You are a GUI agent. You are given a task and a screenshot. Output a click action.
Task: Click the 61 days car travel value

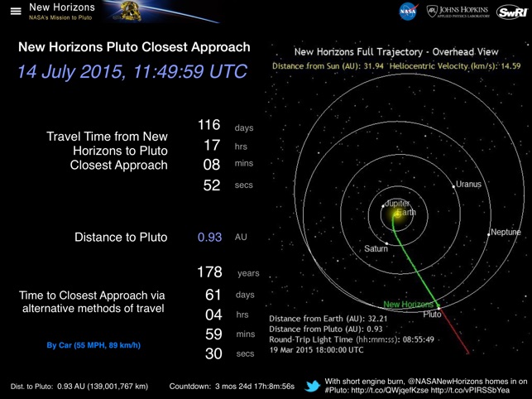click(x=213, y=295)
